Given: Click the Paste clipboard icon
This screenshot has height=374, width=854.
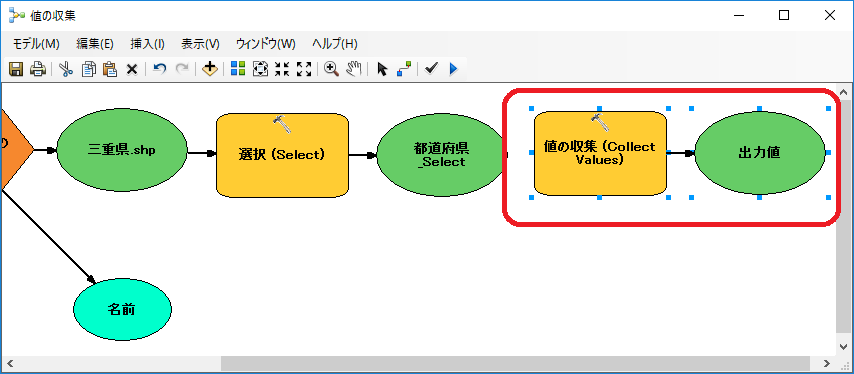Looking at the screenshot, I should (111, 69).
